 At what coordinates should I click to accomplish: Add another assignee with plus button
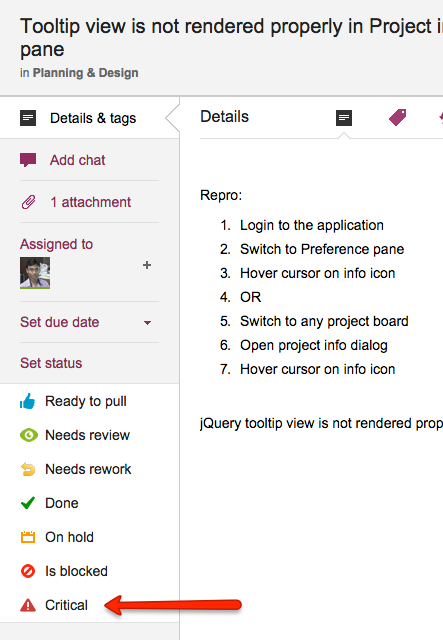147,265
